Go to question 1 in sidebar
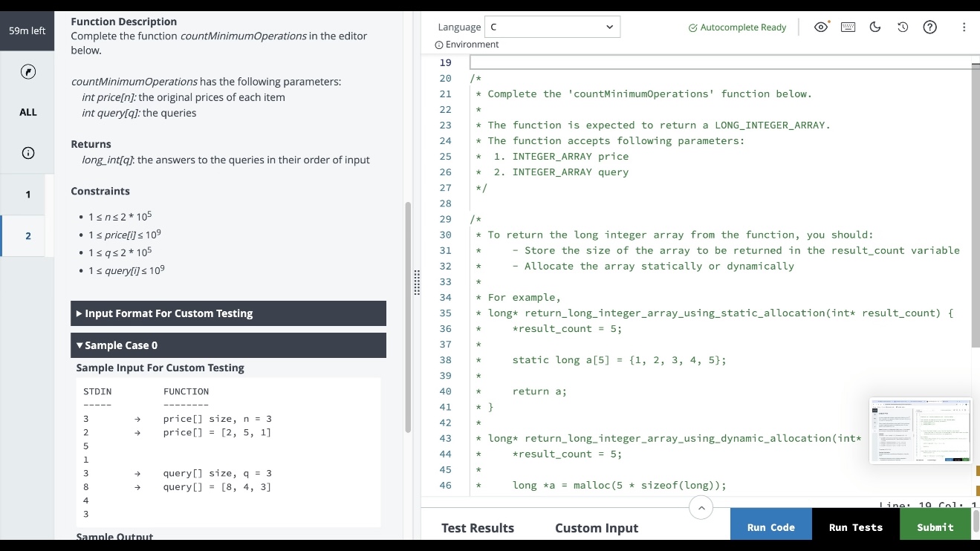Screen dimensions: 980x551 27,195
